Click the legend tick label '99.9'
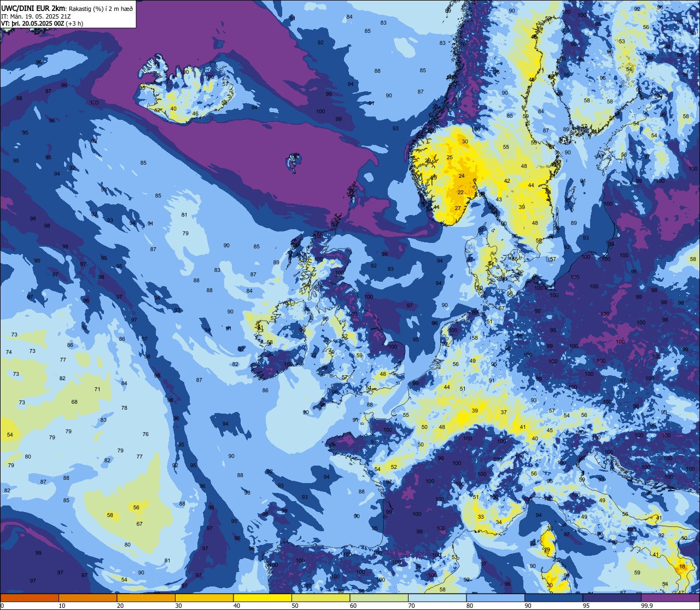 [647, 606]
